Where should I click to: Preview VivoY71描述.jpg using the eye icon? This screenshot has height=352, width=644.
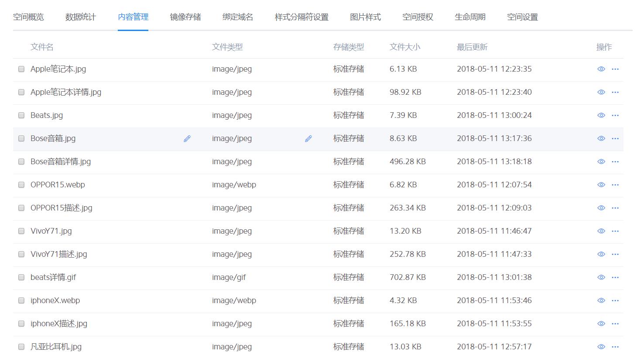click(601, 254)
